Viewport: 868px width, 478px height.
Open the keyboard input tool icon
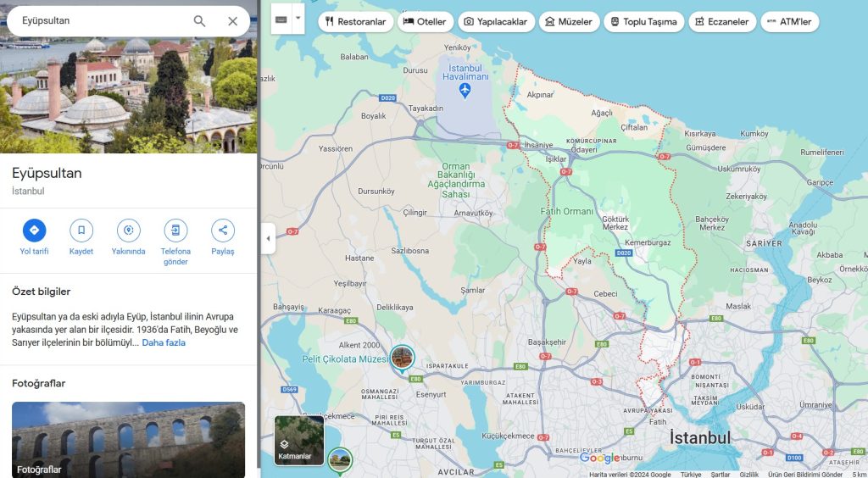[281, 19]
